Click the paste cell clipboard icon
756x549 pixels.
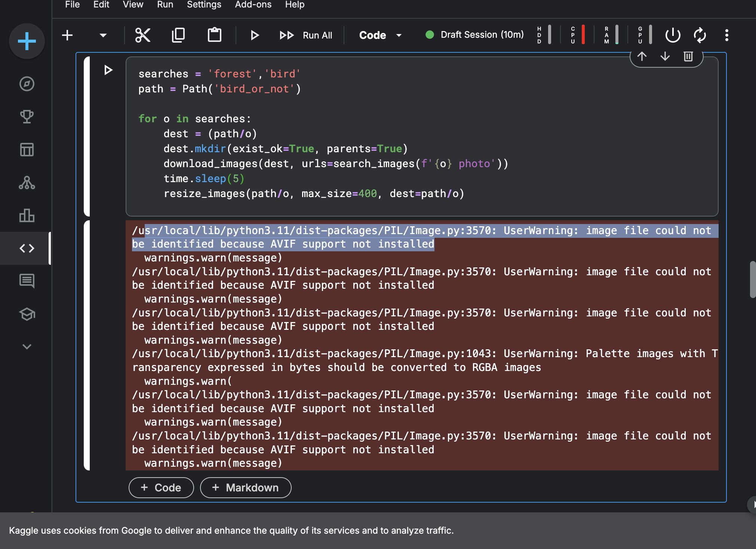point(214,35)
